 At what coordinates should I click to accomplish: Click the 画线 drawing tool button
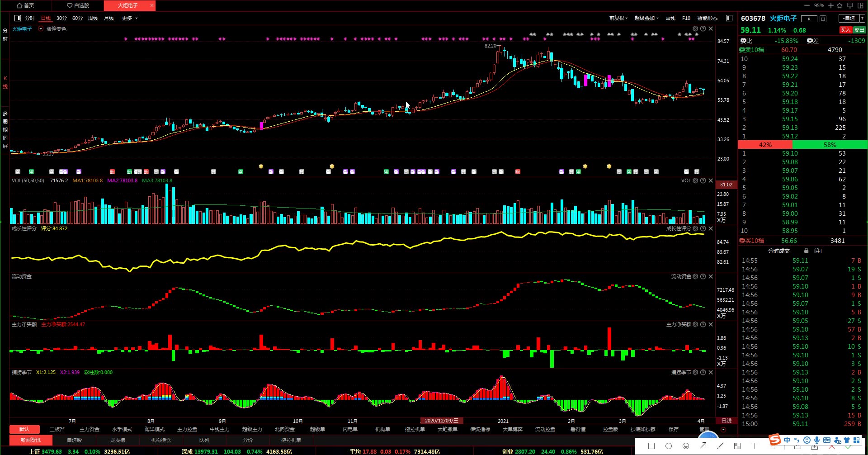670,18
